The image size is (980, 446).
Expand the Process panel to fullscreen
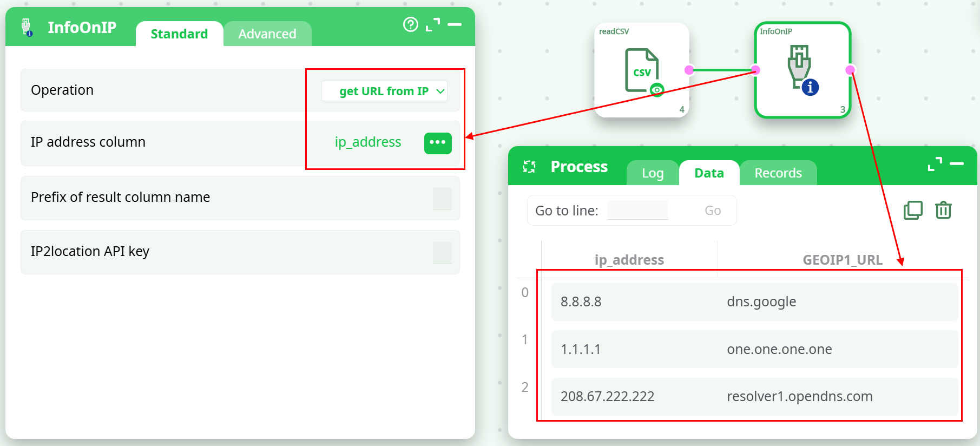coord(935,164)
